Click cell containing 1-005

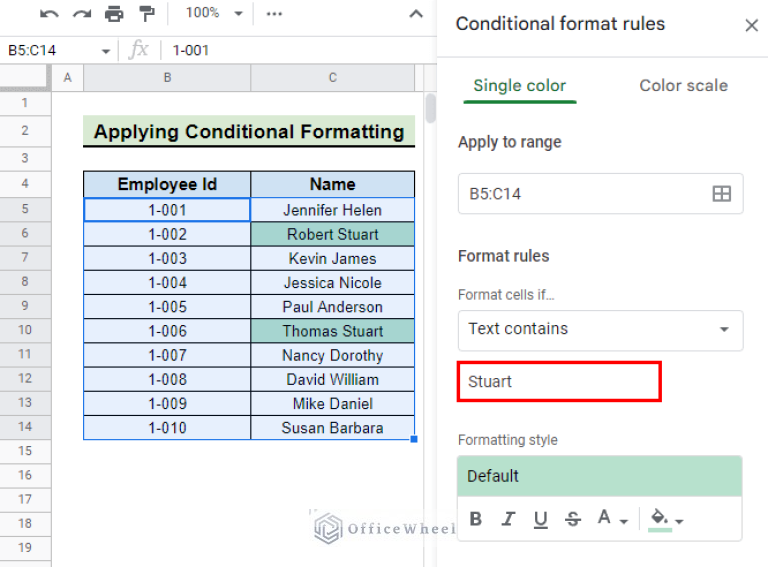tap(167, 307)
